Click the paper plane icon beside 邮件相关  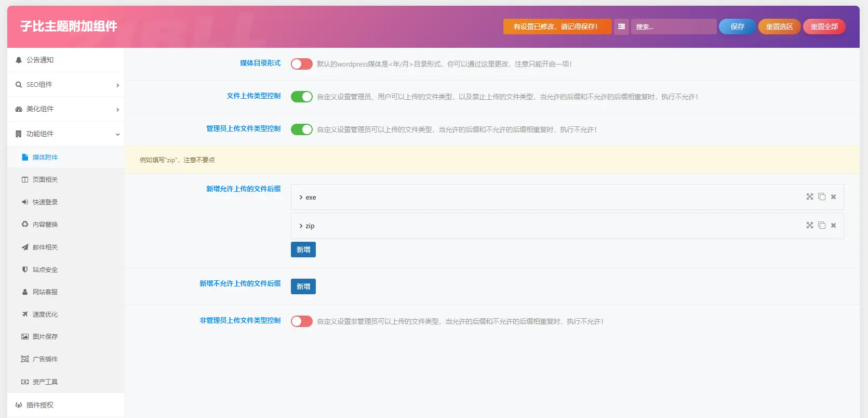(25, 247)
